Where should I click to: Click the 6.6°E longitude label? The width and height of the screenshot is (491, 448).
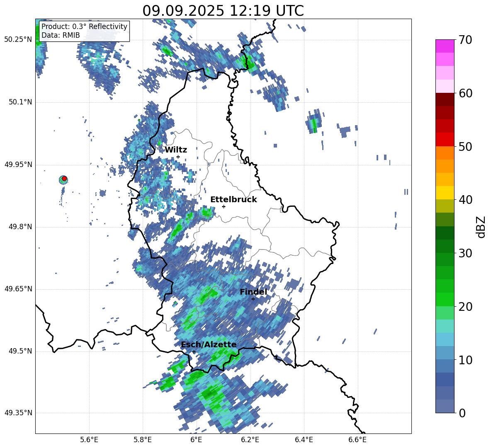click(x=357, y=440)
